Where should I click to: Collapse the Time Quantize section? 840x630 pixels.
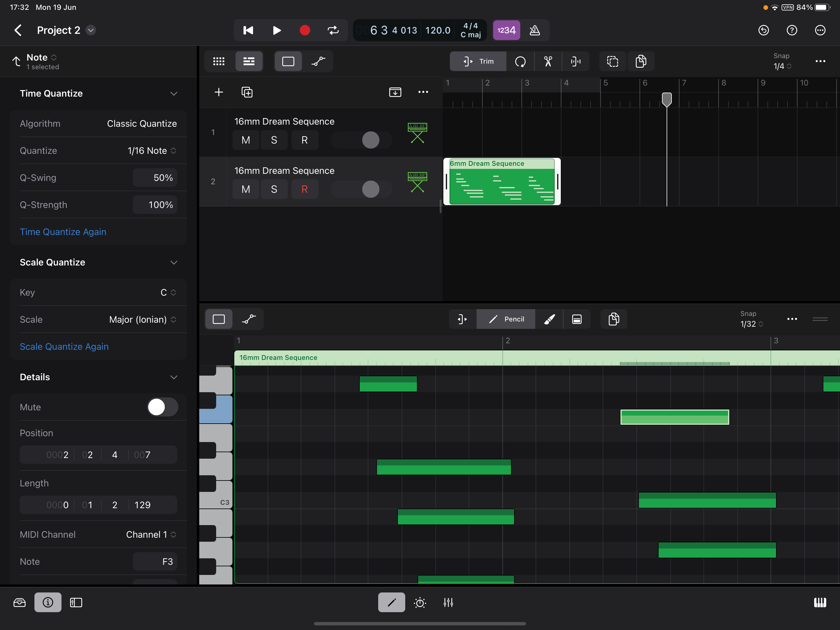point(173,94)
